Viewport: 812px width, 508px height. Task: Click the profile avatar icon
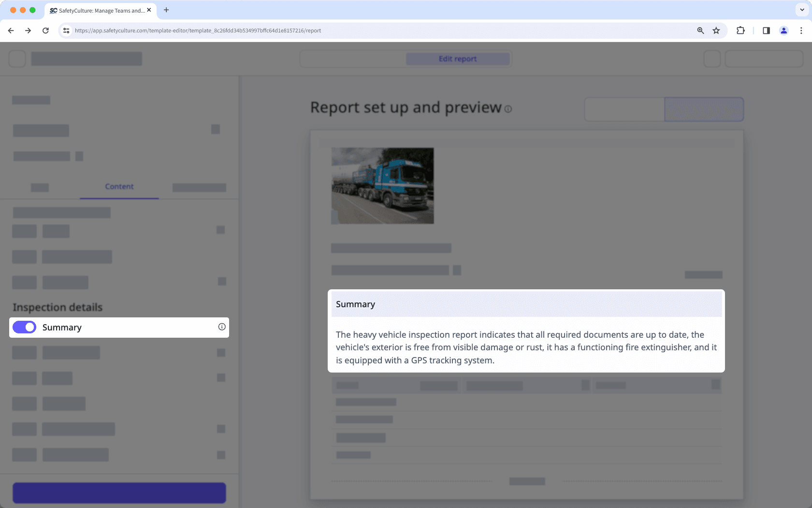pos(783,30)
